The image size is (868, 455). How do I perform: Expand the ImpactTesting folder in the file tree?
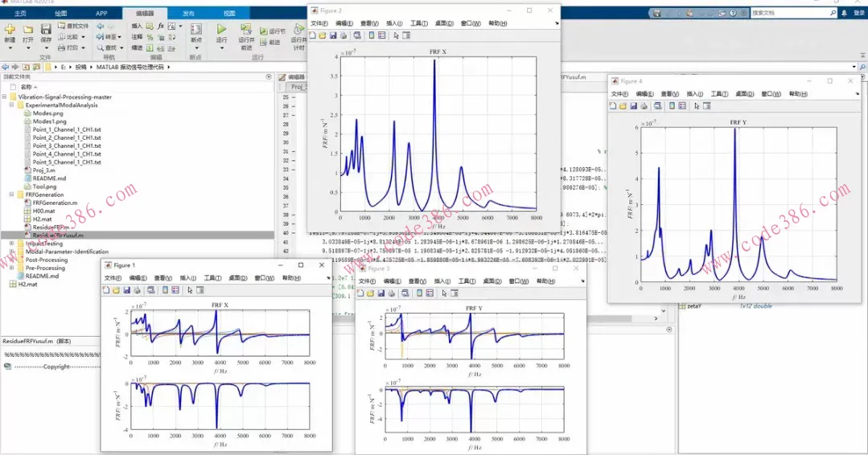pyautogui.click(x=12, y=244)
